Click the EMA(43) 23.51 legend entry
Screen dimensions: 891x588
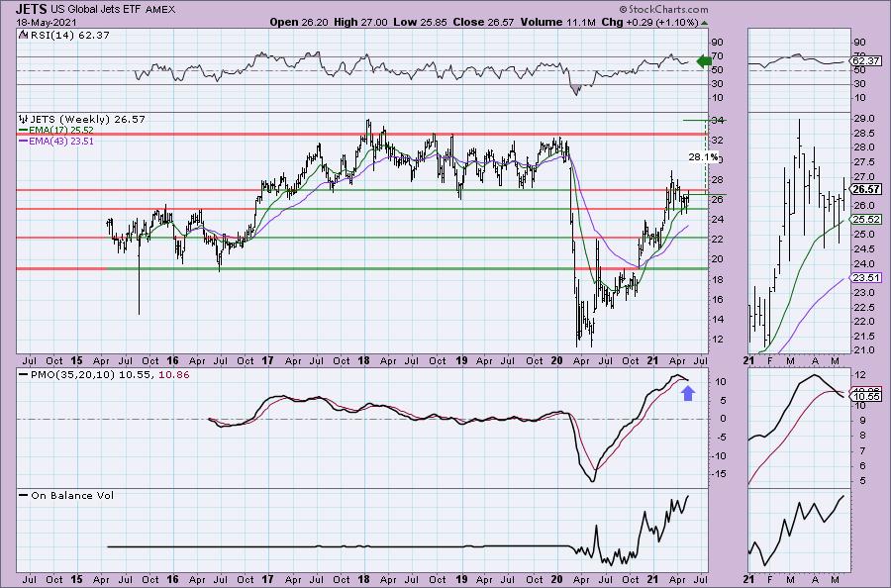(x=56, y=141)
